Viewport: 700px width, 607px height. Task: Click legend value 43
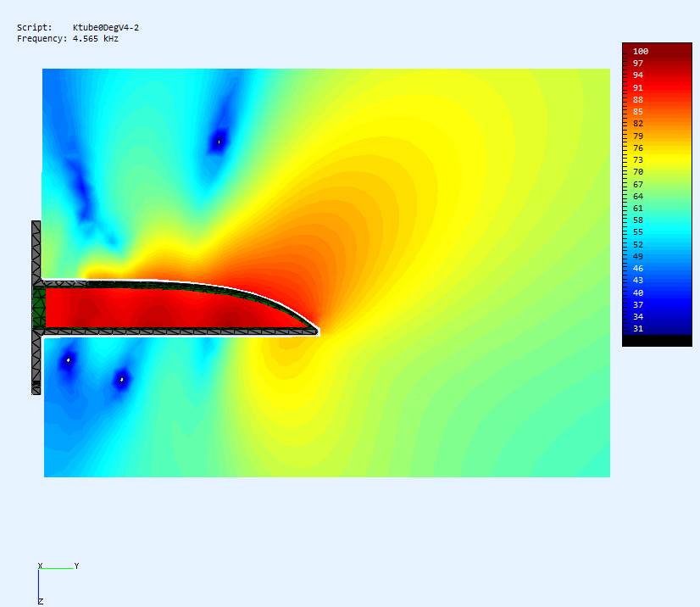click(638, 281)
